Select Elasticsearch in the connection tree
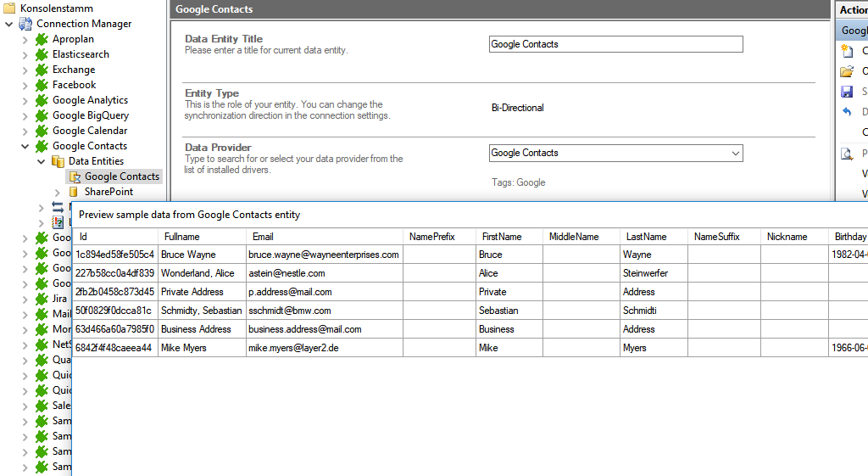 click(81, 54)
